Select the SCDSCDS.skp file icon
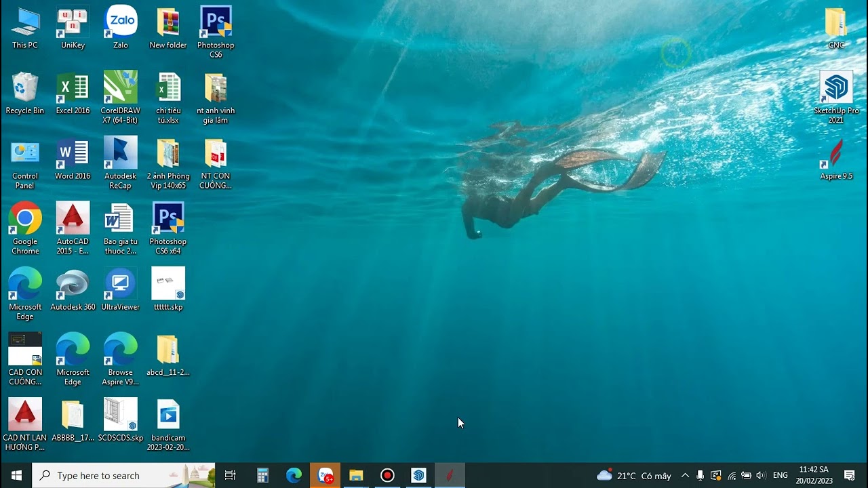Image resolution: width=868 pixels, height=488 pixels. tap(120, 420)
